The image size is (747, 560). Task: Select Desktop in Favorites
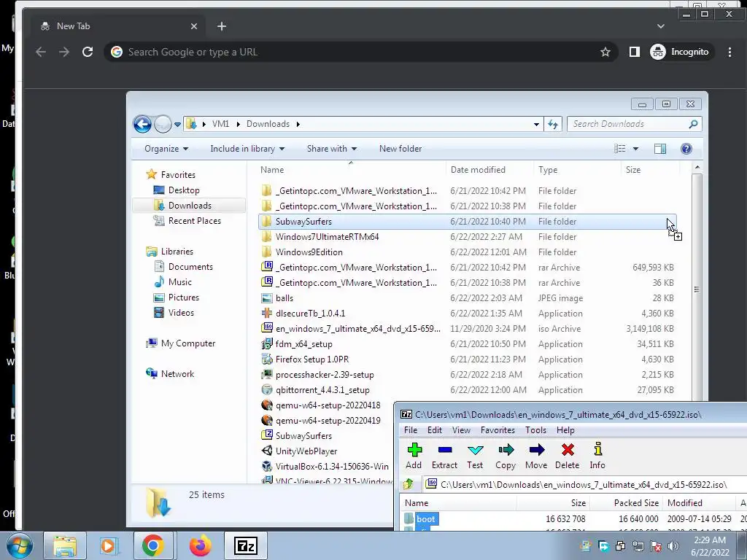[184, 190]
